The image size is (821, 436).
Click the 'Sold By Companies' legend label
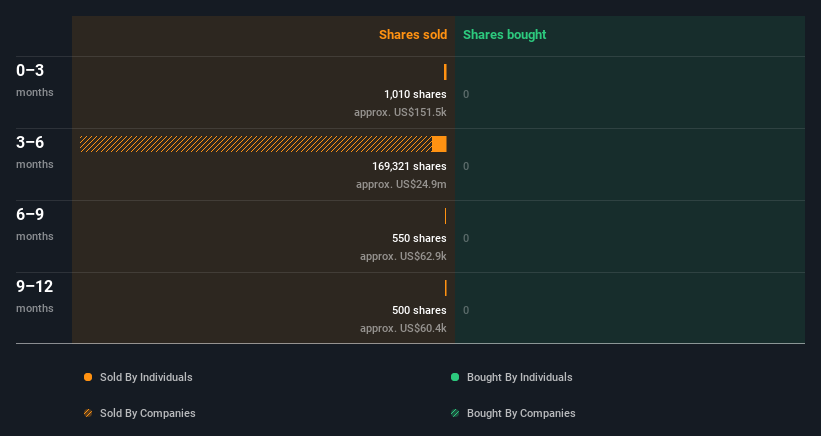pos(148,413)
